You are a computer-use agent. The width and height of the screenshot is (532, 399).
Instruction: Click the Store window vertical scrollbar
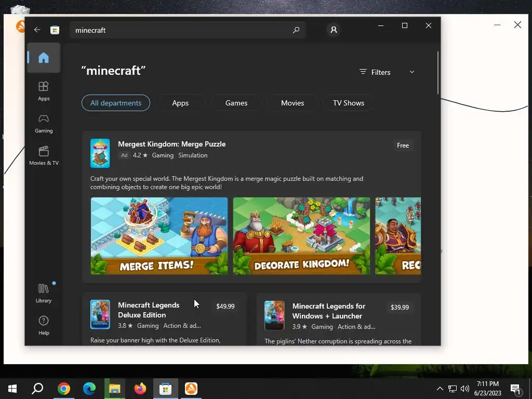(437, 73)
